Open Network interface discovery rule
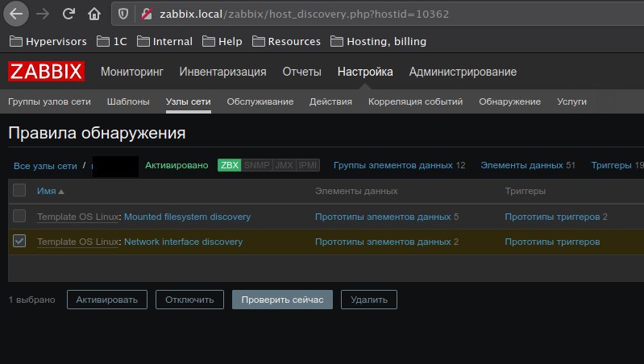Image resolution: width=644 pixels, height=364 pixels. point(183,242)
